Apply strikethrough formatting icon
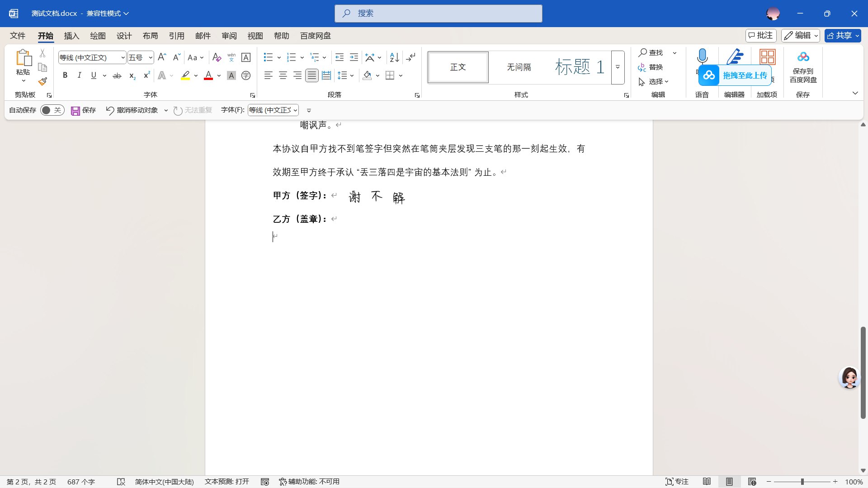The height and width of the screenshot is (488, 868). click(x=117, y=75)
